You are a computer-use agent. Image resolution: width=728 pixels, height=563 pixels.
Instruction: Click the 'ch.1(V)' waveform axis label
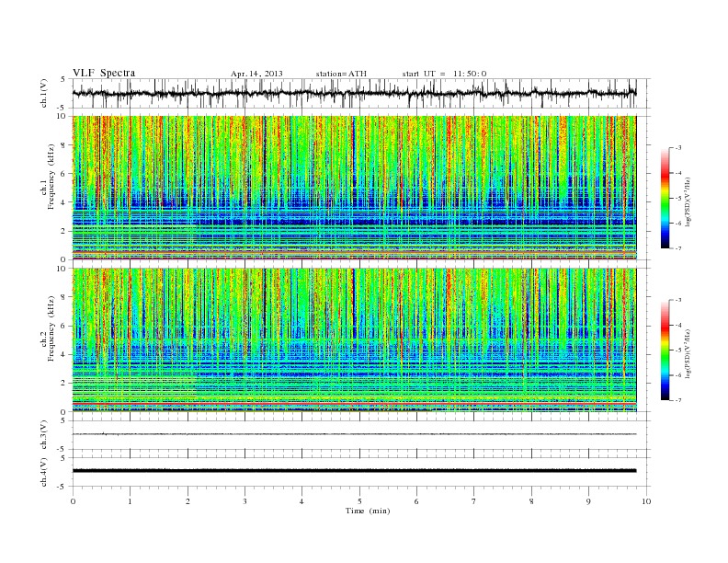click(44, 93)
